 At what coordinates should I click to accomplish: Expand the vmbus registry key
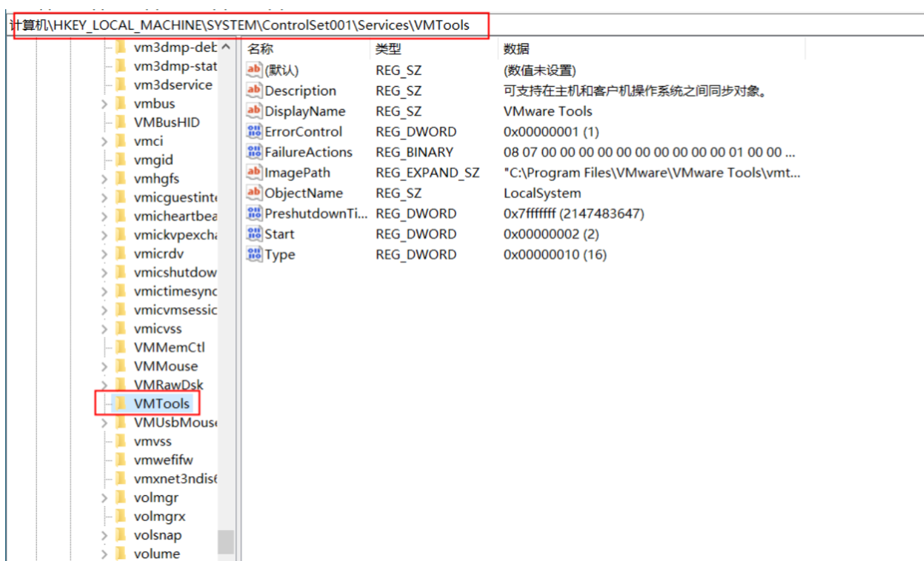pyautogui.click(x=104, y=104)
